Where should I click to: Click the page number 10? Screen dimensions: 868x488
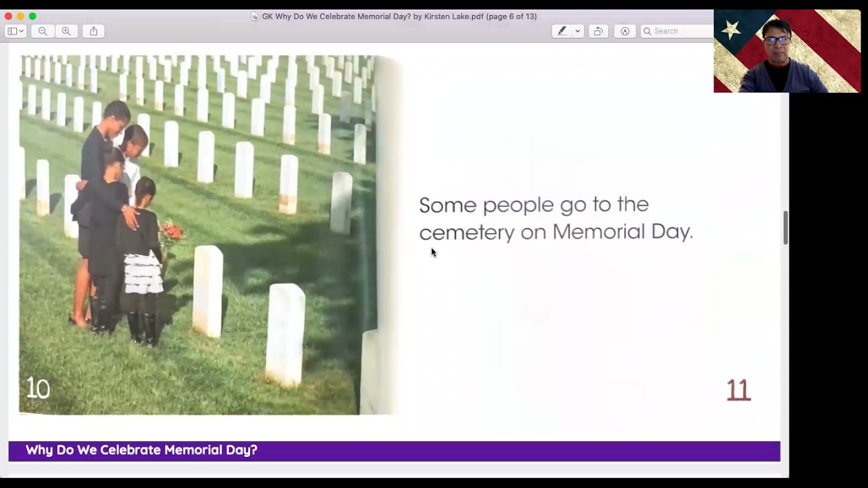tap(38, 388)
